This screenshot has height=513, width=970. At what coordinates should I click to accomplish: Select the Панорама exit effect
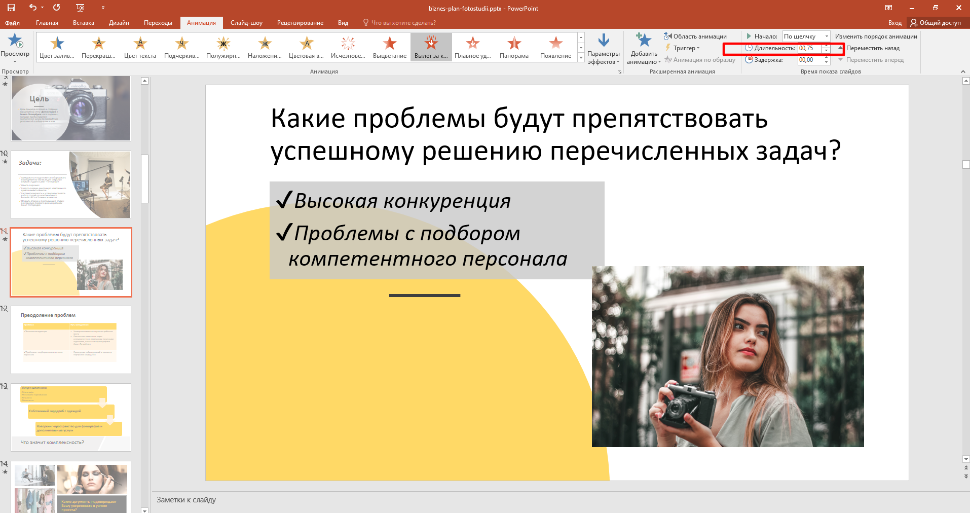coord(514,46)
